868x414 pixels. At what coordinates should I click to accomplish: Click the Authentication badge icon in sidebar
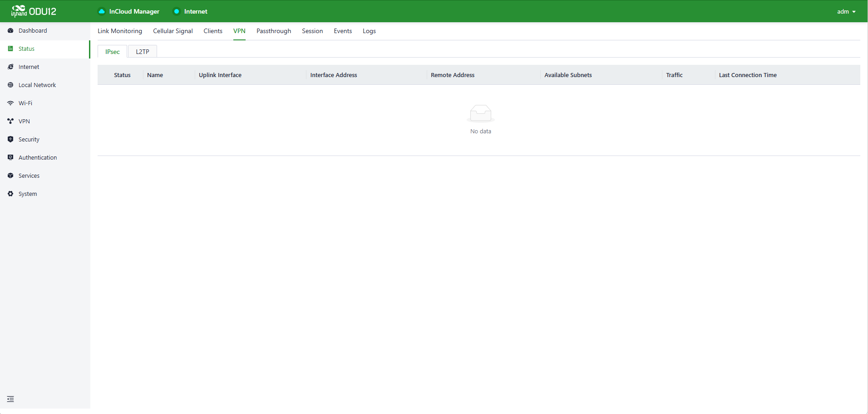click(x=10, y=158)
